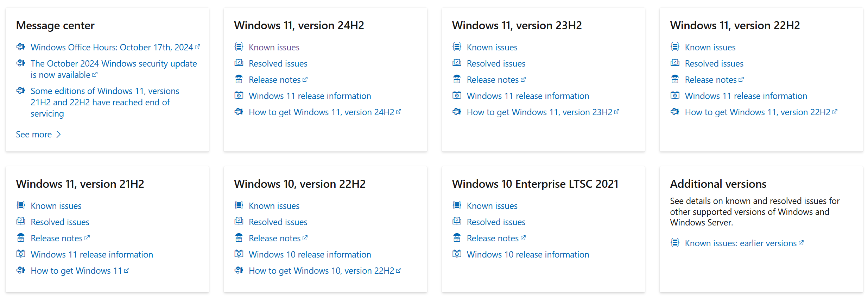Click Known issues icon under Windows 10 Enterprise LTSC 2021
868x297 pixels.
(457, 205)
